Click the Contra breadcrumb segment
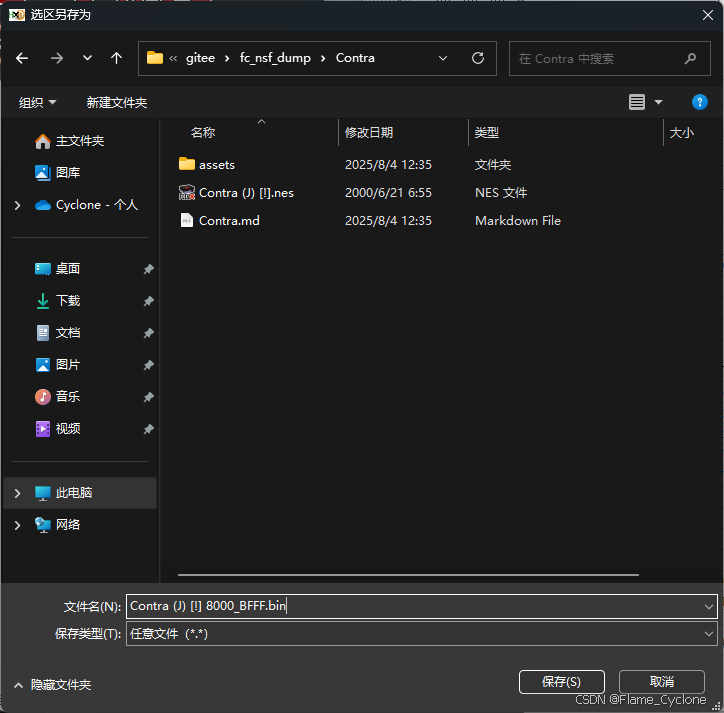724x713 pixels. point(355,58)
